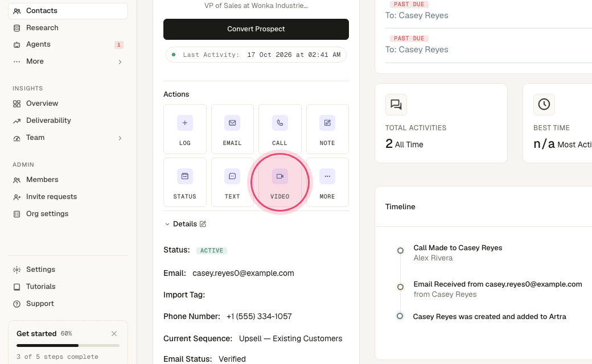Open More actions tile
592x364 pixels.
tap(327, 182)
